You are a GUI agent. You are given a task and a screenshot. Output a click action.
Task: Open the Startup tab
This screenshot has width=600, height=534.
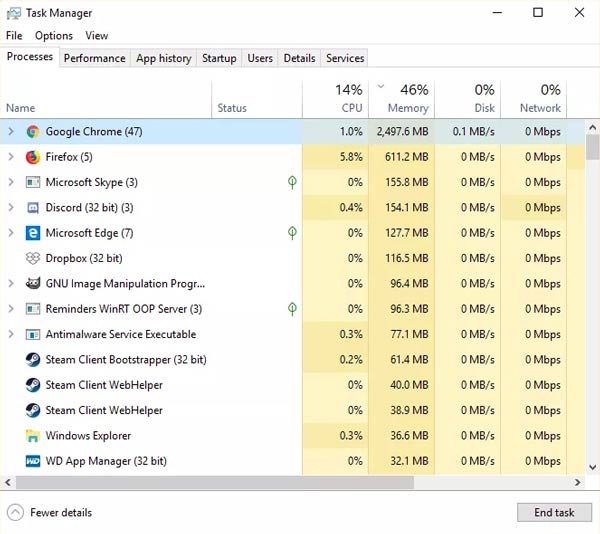tap(219, 58)
